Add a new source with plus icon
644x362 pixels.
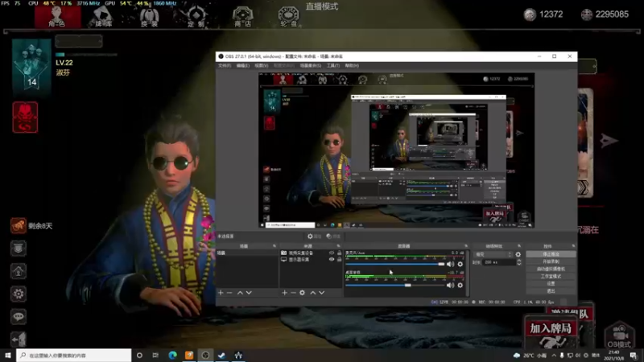click(x=284, y=293)
